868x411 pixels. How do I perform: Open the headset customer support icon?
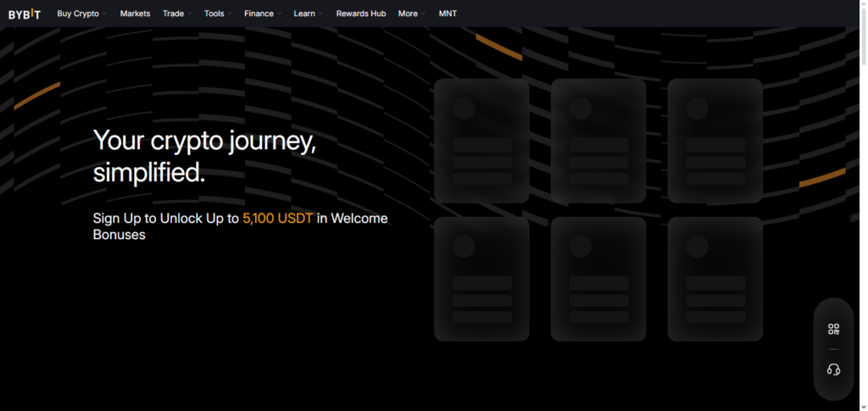pos(833,369)
